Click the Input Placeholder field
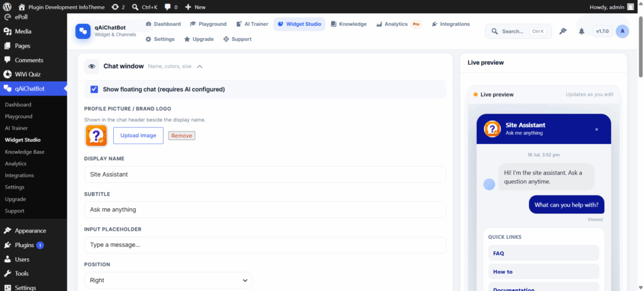This screenshot has width=644, height=291. pyautogui.click(x=265, y=245)
